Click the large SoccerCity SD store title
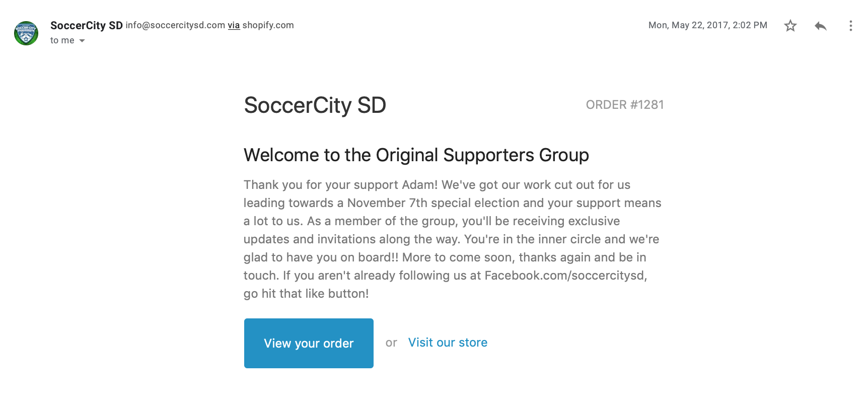Screen dimensions: 868x400 [x=315, y=105]
